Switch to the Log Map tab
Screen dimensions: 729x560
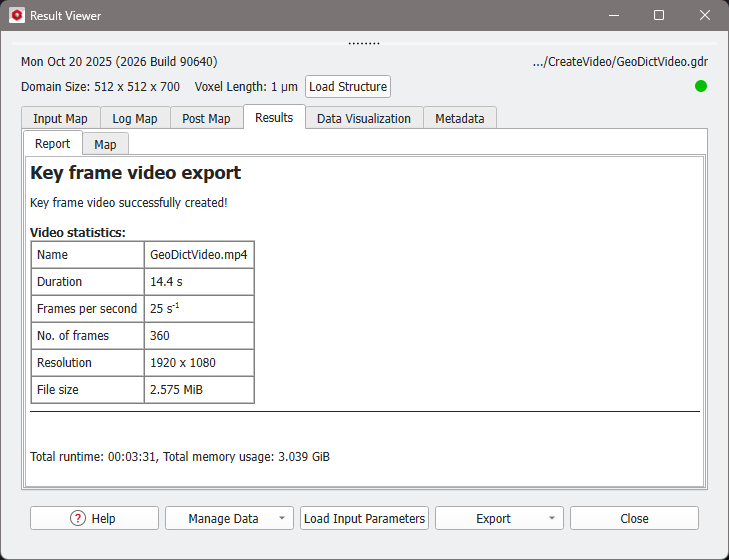click(x=135, y=119)
